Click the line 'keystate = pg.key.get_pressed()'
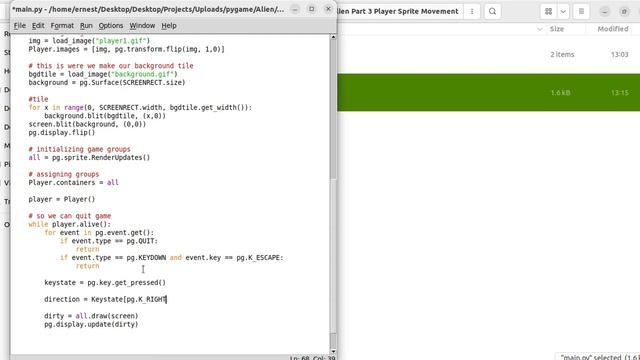Image resolution: width=640 pixels, height=360 pixels. [x=105, y=282]
